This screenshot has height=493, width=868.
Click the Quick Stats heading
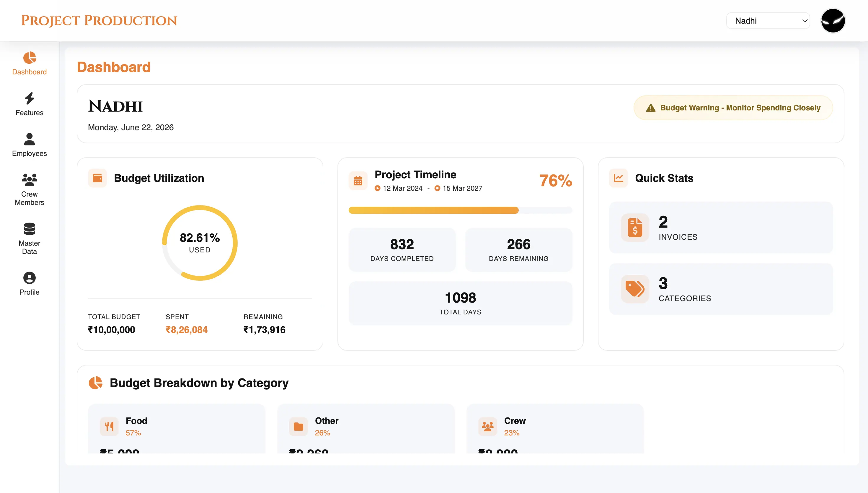(664, 178)
